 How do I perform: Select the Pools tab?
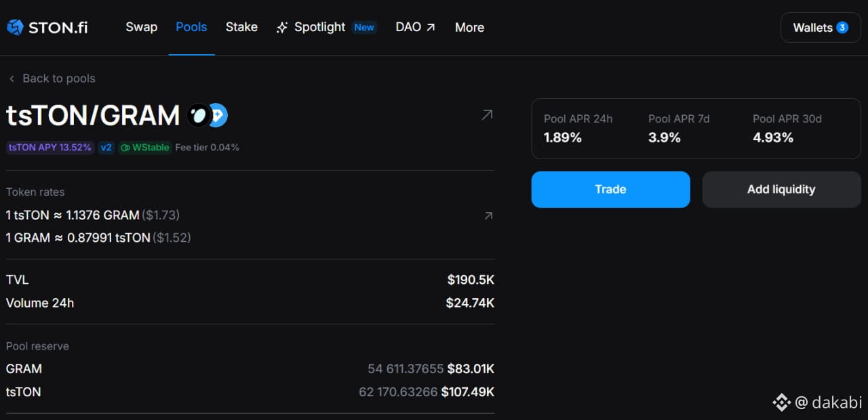tap(191, 28)
